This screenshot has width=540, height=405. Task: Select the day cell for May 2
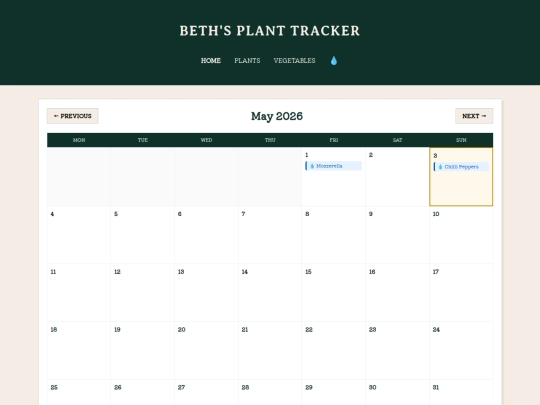[x=397, y=177]
